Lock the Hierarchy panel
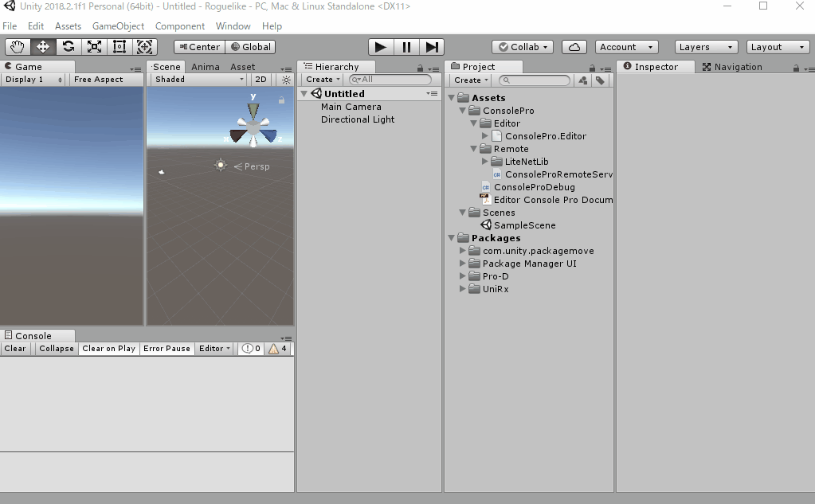This screenshot has height=504, width=815. (420, 68)
